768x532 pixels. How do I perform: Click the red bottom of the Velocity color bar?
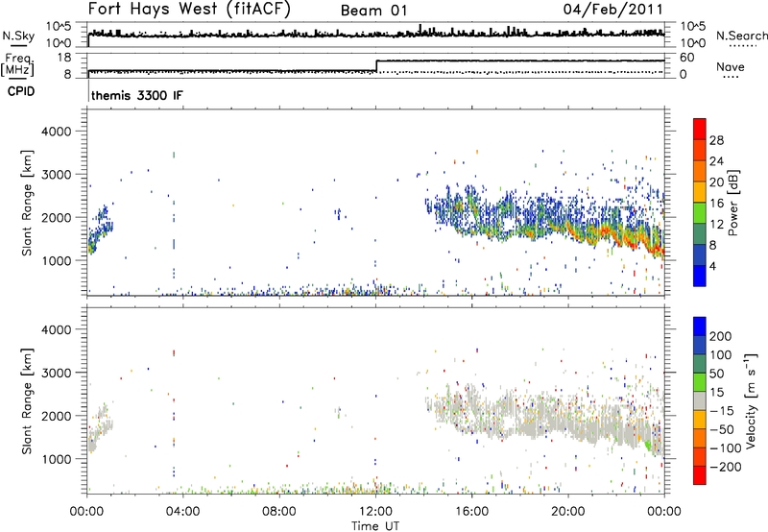click(700, 475)
